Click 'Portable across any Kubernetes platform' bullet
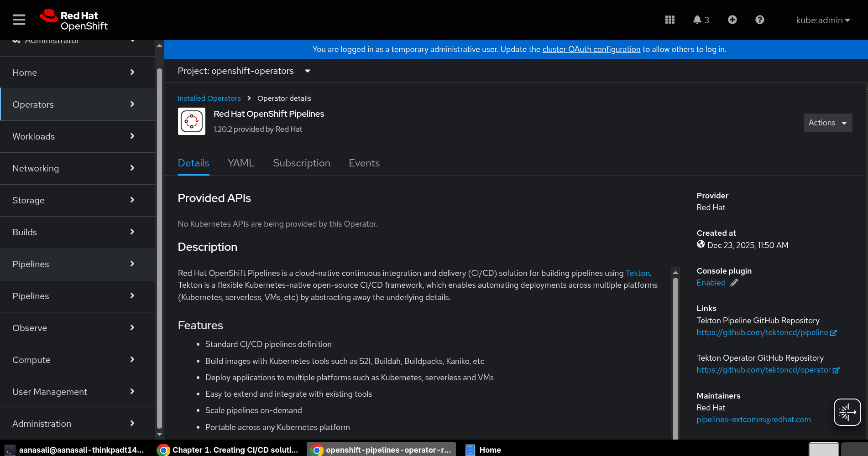This screenshot has height=456, width=868. click(x=277, y=427)
